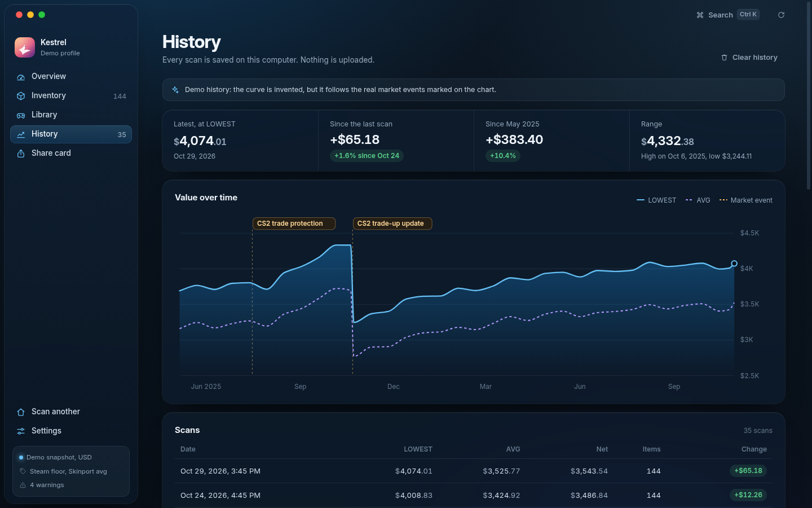812x508 pixels.
Task: Click the CS2 trade protection event marker
Action: pos(294,224)
